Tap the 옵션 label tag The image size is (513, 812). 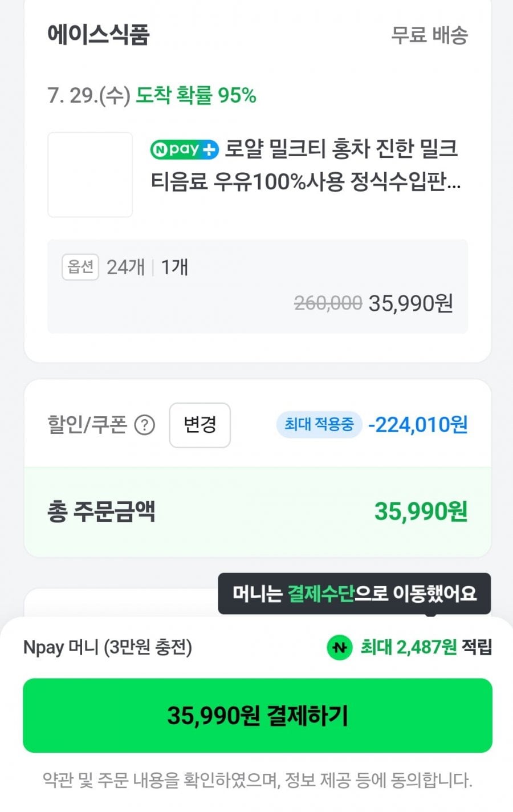coord(80,267)
